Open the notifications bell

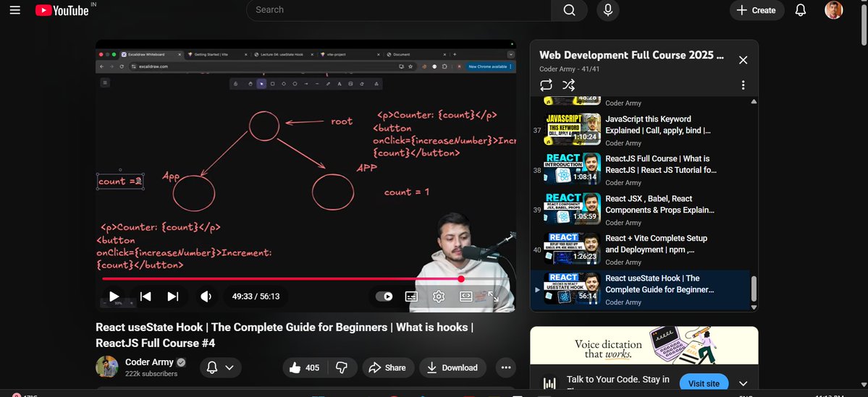[x=801, y=10]
